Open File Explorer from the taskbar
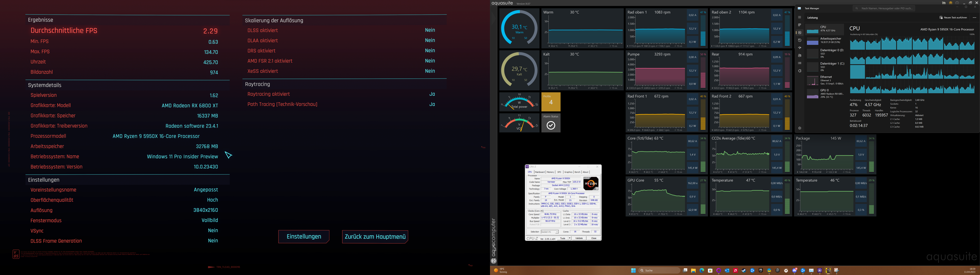 pos(693,270)
